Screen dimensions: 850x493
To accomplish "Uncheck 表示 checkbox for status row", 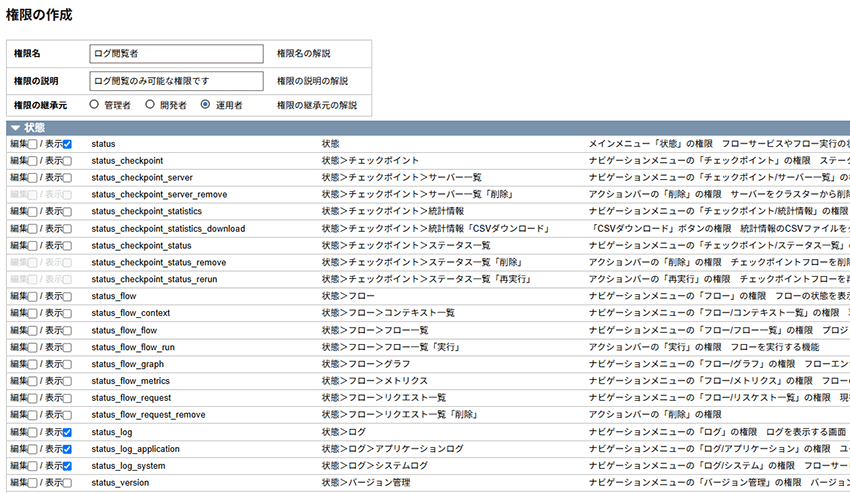I will [x=67, y=144].
